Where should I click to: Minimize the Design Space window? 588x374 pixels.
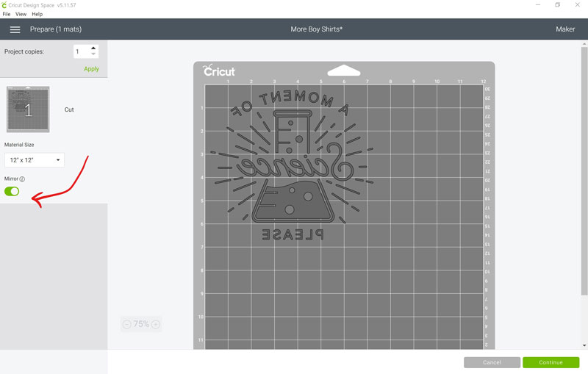pyautogui.click(x=538, y=5)
